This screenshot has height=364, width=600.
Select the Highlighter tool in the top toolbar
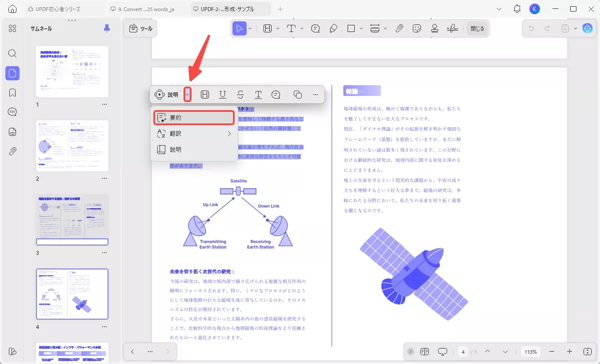tap(334, 28)
